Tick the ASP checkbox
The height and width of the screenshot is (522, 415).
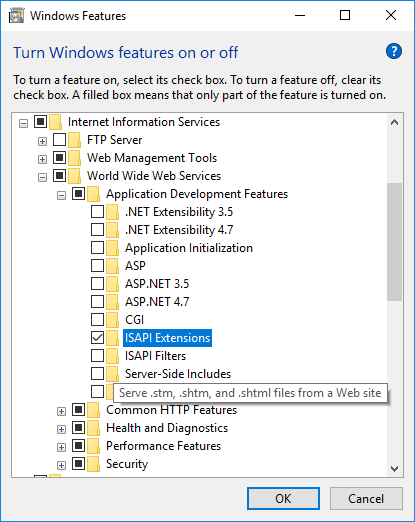point(97,266)
